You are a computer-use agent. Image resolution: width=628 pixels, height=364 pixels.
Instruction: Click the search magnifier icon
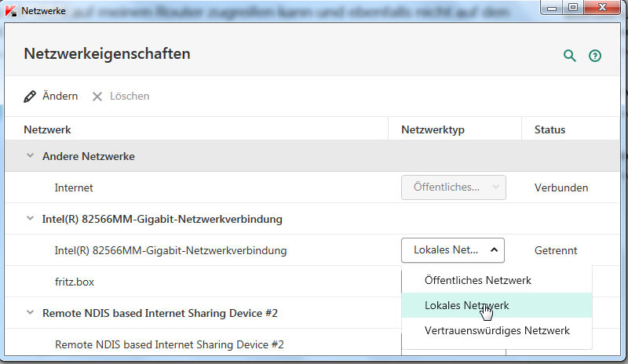570,56
